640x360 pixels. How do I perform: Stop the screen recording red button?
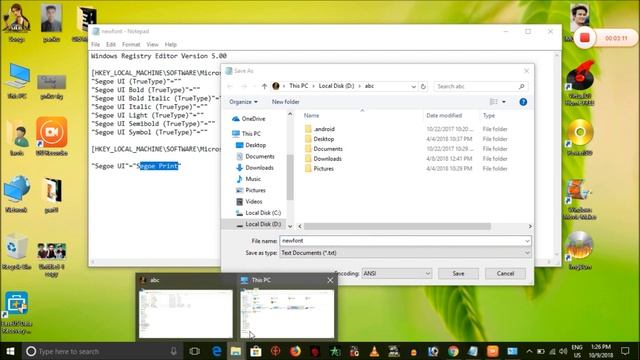click(x=585, y=38)
